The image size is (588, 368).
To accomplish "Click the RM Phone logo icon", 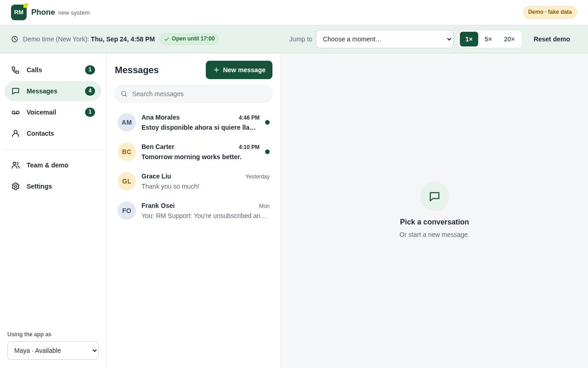I will click(x=19, y=12).
